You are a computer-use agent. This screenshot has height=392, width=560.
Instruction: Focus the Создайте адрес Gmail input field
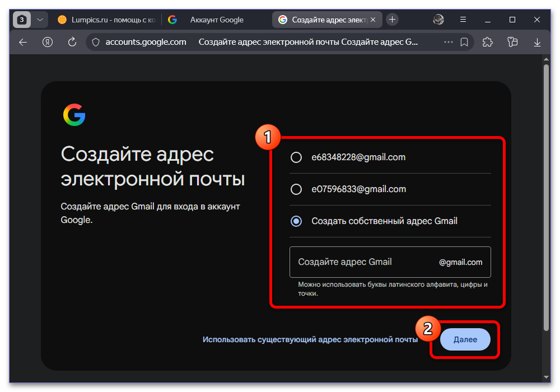(390, 262)
